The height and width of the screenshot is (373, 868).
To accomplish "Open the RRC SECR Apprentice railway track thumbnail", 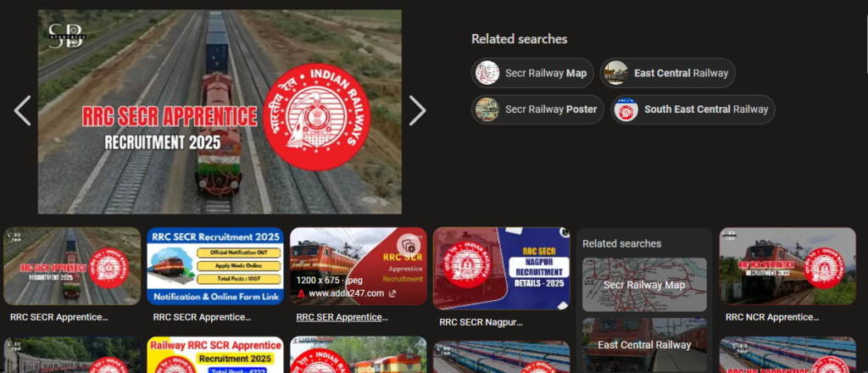I will click(x=72, y=266).
